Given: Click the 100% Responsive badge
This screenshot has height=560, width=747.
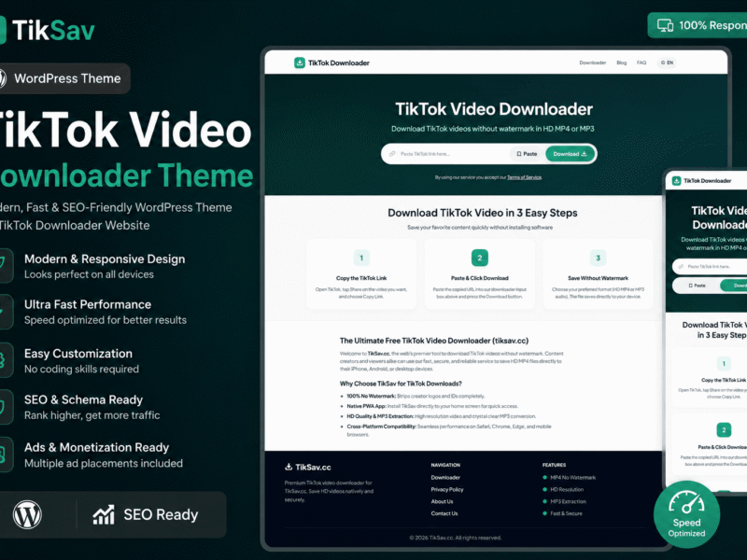Looking at the screenshot, I should [698, 25].
